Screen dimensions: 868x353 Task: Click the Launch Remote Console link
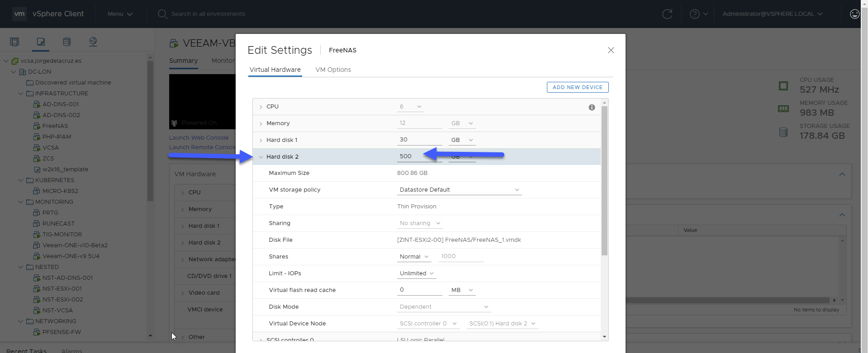(202, 147)
